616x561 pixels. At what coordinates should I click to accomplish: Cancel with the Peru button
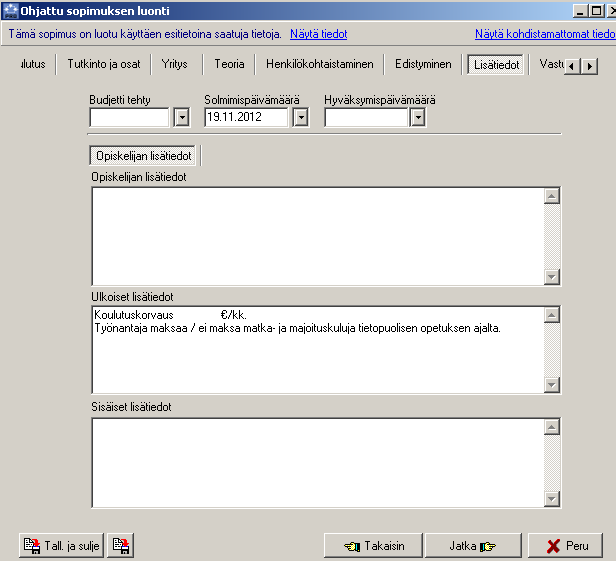click(565, 545)
